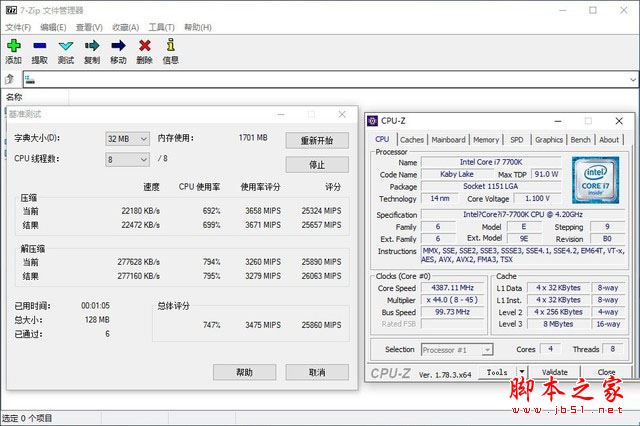640x426 pixels.
Task: Click the Multiplier x 44.0 value
Action: (x=452, y=300)
